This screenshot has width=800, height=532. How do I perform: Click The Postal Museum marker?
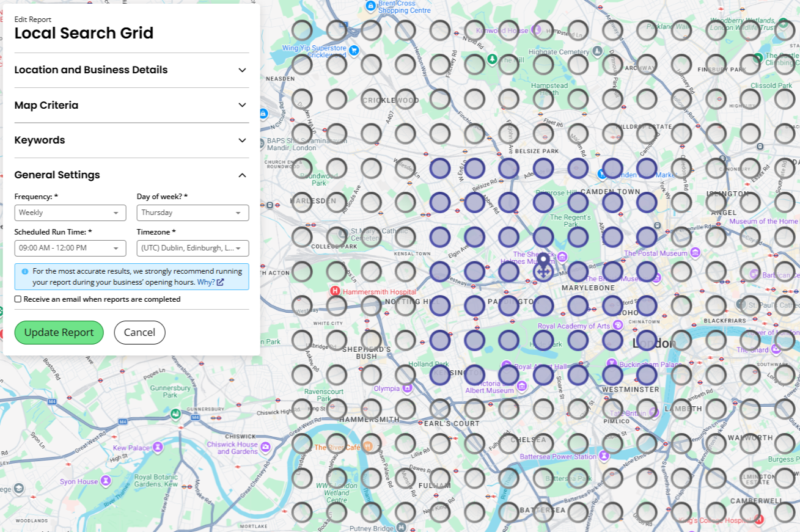point(695,252)
